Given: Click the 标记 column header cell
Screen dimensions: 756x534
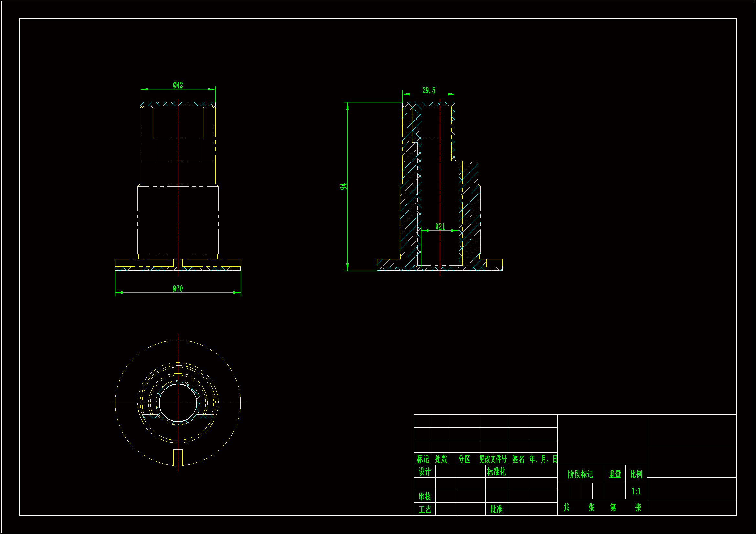Looking at the screenshot, I should [423, 459].
